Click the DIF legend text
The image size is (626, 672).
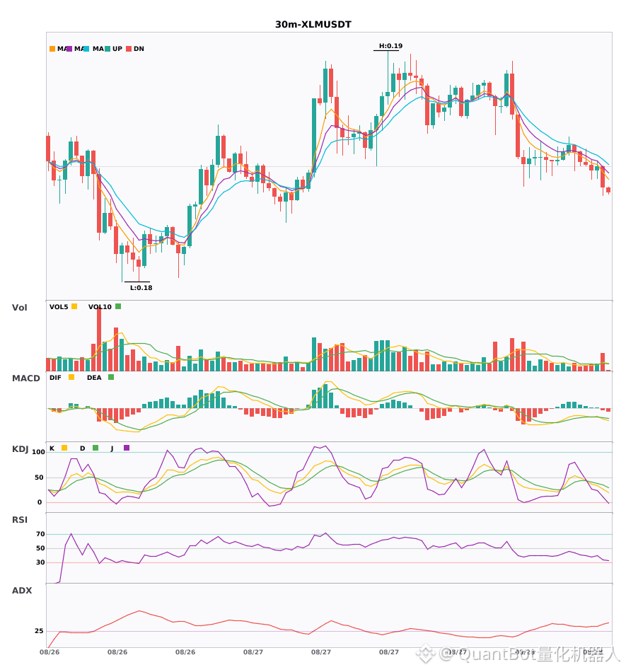(x=55, y=378)
